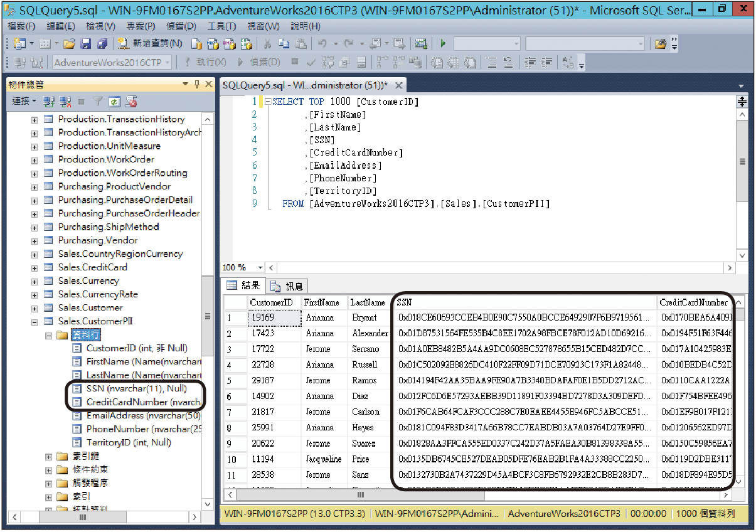The height and width of the screenshot is (532, 756).
Task: Click the 新增查詢(N) new query button
Action: pos(151,44)
